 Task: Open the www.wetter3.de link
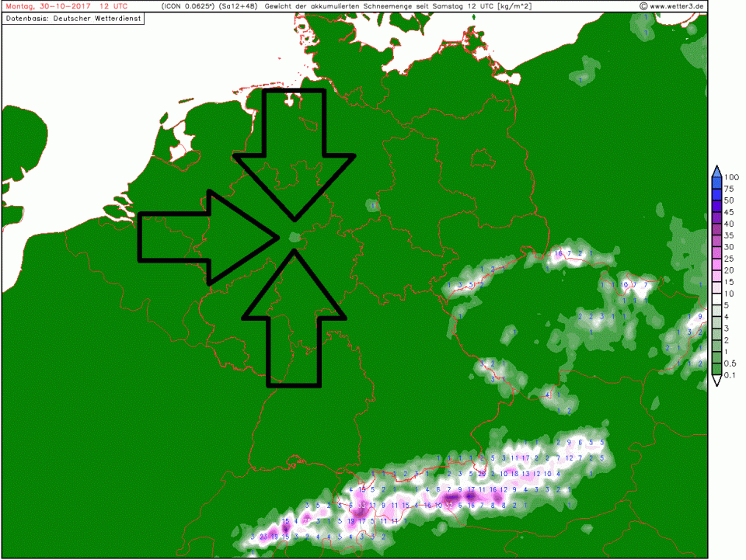coord(678,6)
